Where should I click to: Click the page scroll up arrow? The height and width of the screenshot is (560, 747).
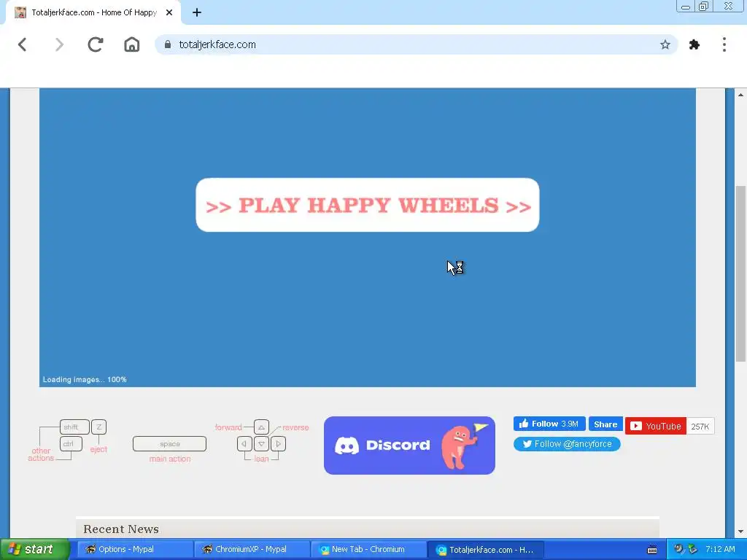(x=740, y=96)
